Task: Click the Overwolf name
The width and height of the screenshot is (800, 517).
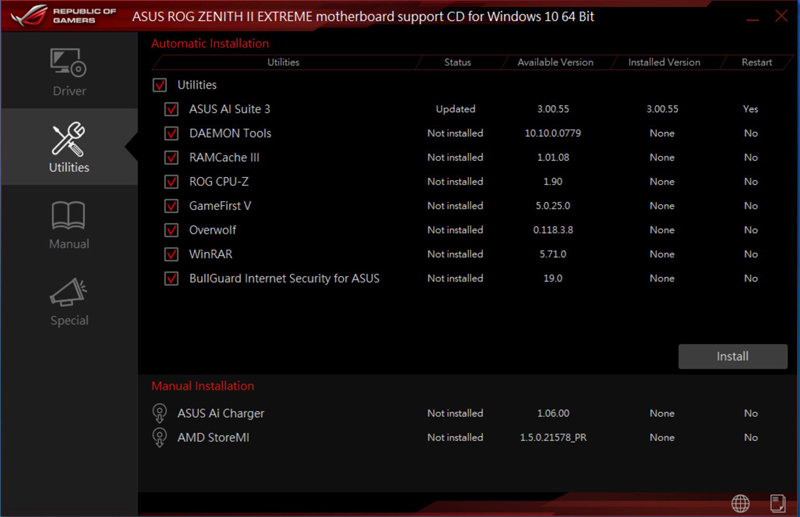Action: click(x=212, y=230)
